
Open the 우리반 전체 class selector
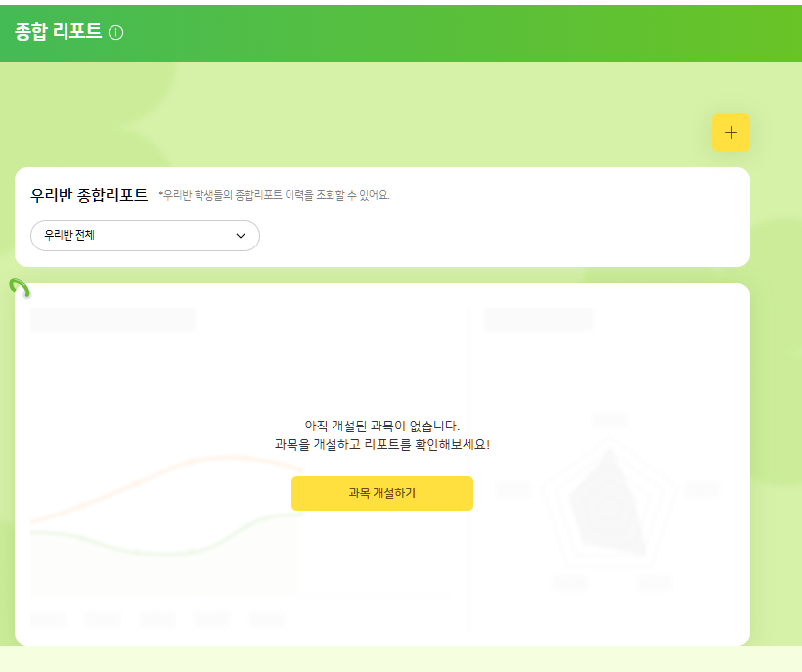(x=145, y=236)
